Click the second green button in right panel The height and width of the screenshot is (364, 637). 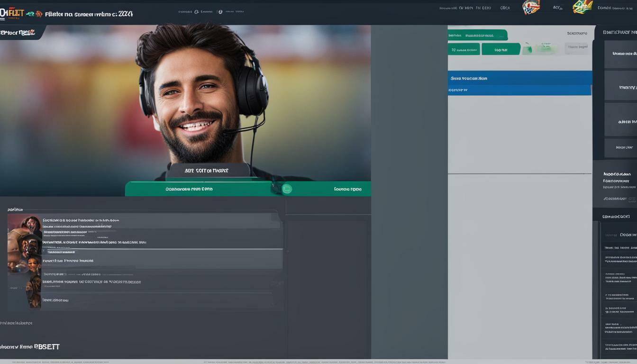click(501, 49)
